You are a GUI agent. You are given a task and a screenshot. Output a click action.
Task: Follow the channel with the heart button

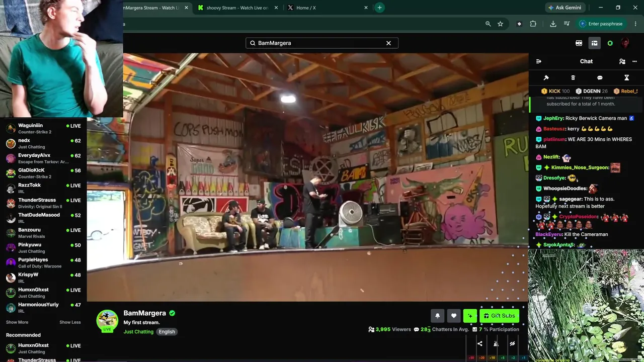click(x=453, y=316)
